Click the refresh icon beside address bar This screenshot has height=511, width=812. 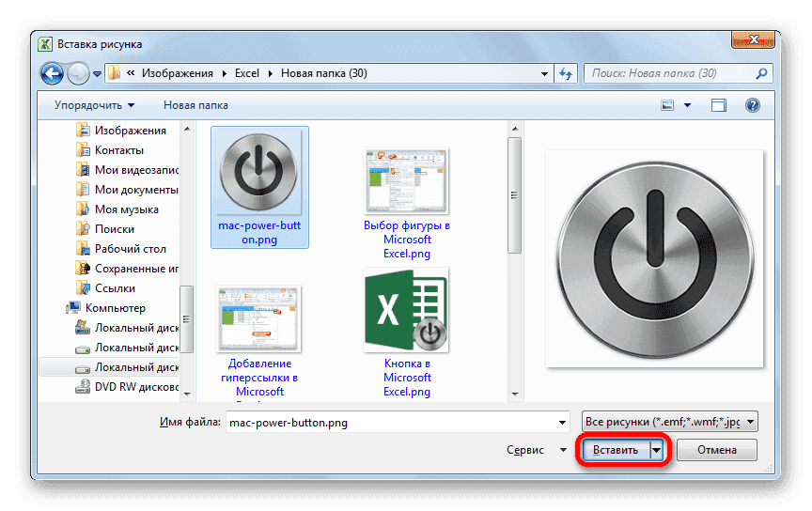point(566,73)
